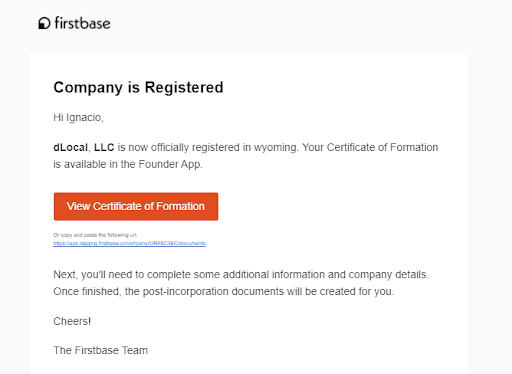
Task: Click "is available in the" line start
Action: click(x=94, y=164)
